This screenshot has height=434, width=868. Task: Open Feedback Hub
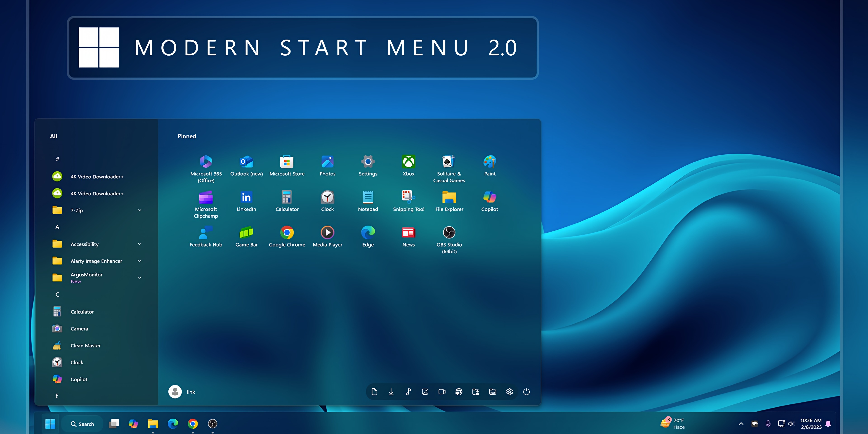point(206,236)
